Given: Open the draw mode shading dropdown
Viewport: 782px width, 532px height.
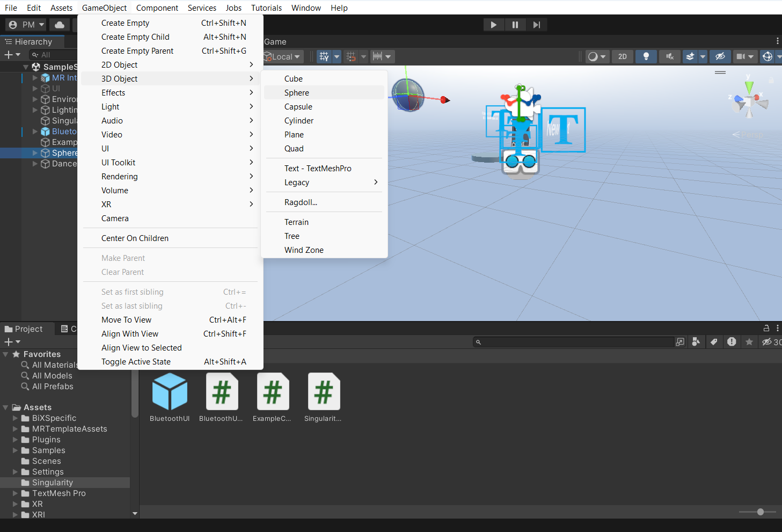Looking at the screenshot, I should coord(596,56).
